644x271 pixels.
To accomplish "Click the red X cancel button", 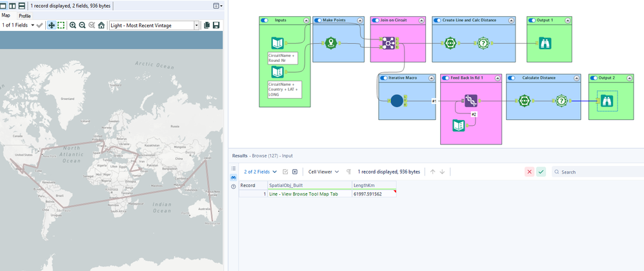I will (529, 172).
